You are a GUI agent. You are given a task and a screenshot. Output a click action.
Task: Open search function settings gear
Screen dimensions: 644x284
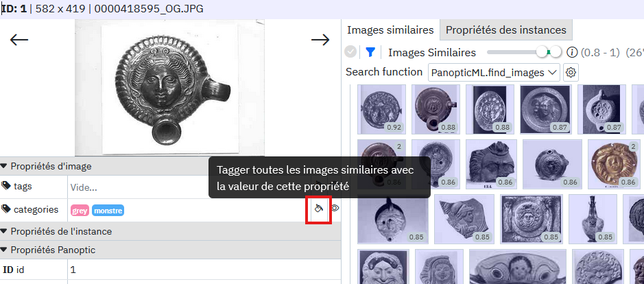[570, 73]
